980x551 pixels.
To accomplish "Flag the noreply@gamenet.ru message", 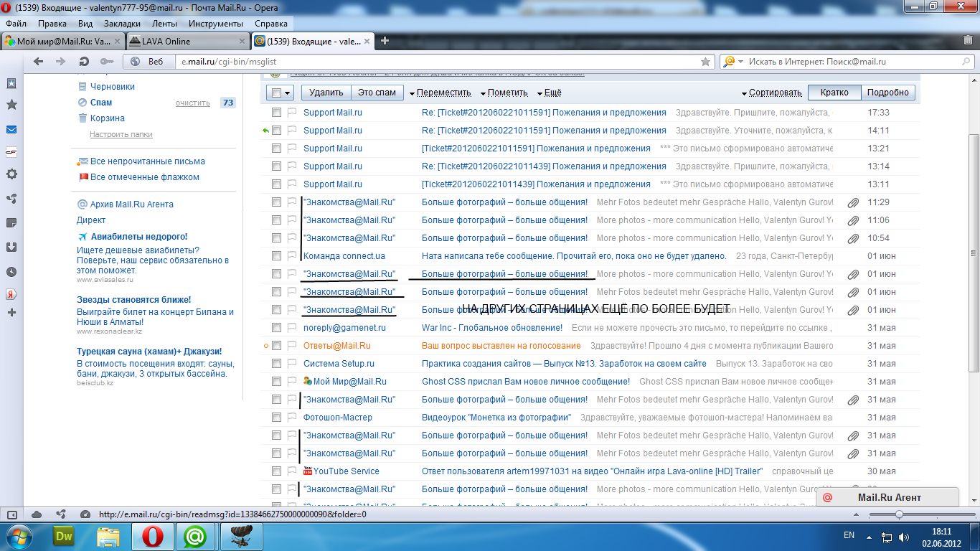I will click(x=292, y=328).
